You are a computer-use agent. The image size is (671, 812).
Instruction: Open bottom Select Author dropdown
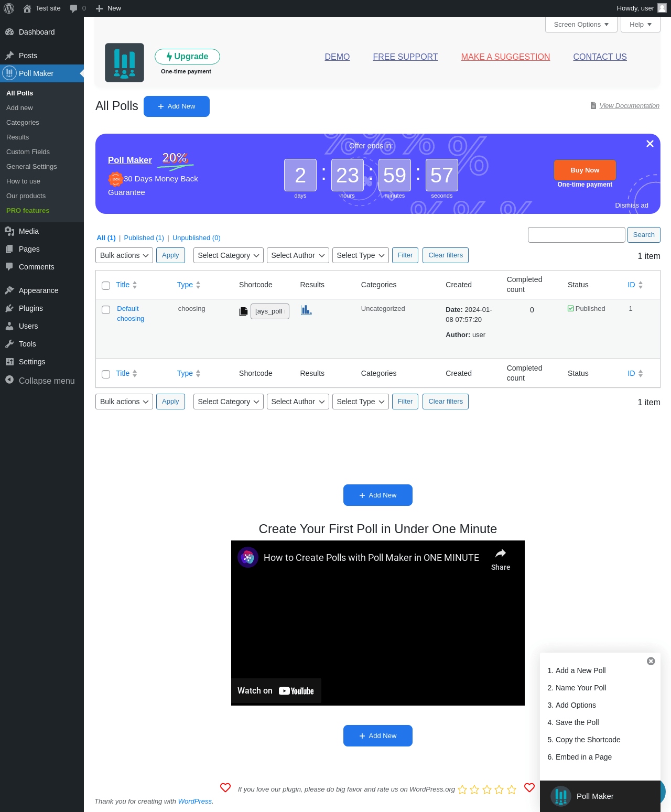click(298, 402)
